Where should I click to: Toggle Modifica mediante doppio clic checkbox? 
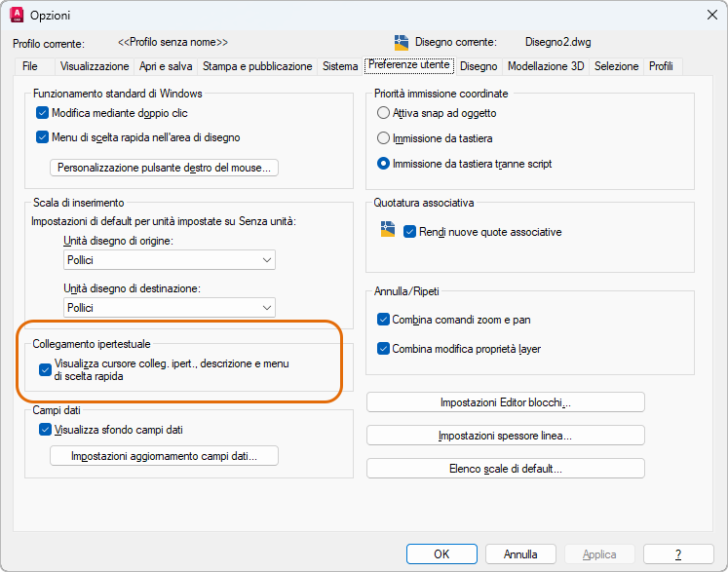[42, 113]
